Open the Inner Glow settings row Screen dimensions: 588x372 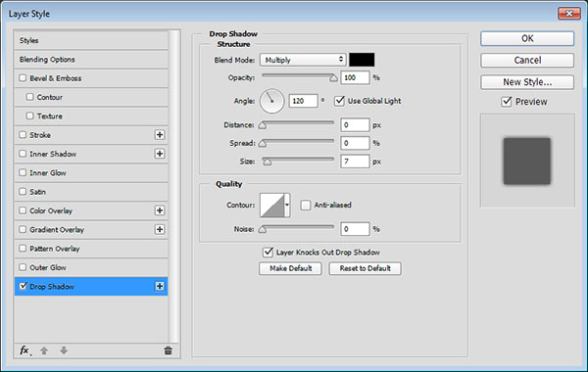point(91,172)
